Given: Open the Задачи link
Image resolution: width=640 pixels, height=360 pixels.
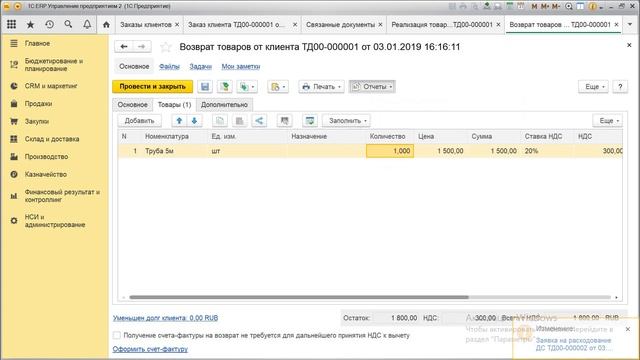Looking at the screenshot, I should [x=200, y=66].
